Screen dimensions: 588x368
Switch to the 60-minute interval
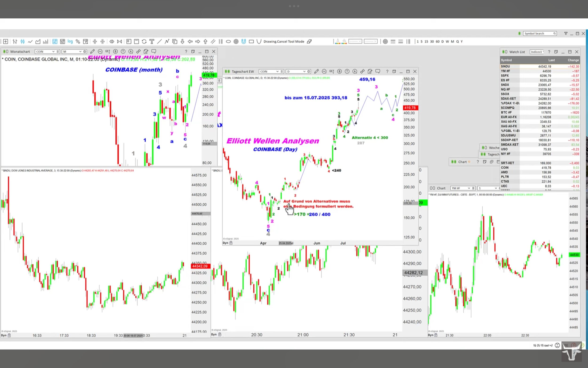437,42
